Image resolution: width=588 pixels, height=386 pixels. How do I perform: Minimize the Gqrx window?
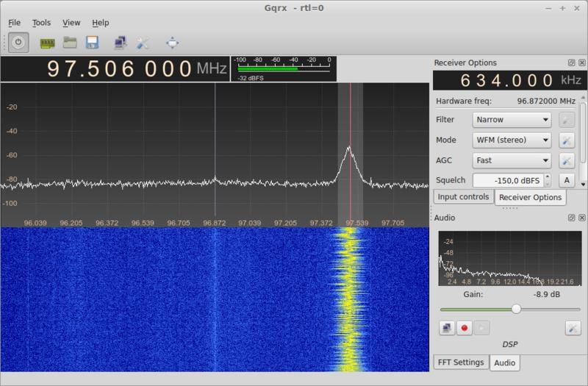coord(548,8)
